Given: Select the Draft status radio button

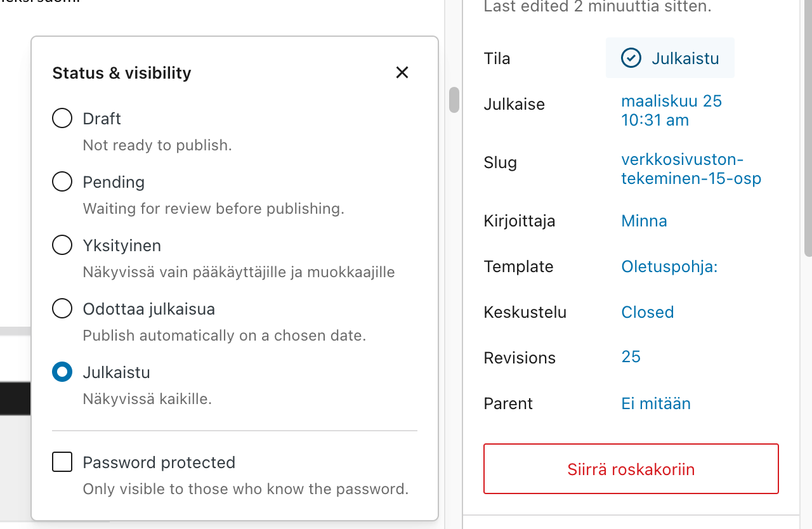Looking at the screenshot, I should pos(62,119).
